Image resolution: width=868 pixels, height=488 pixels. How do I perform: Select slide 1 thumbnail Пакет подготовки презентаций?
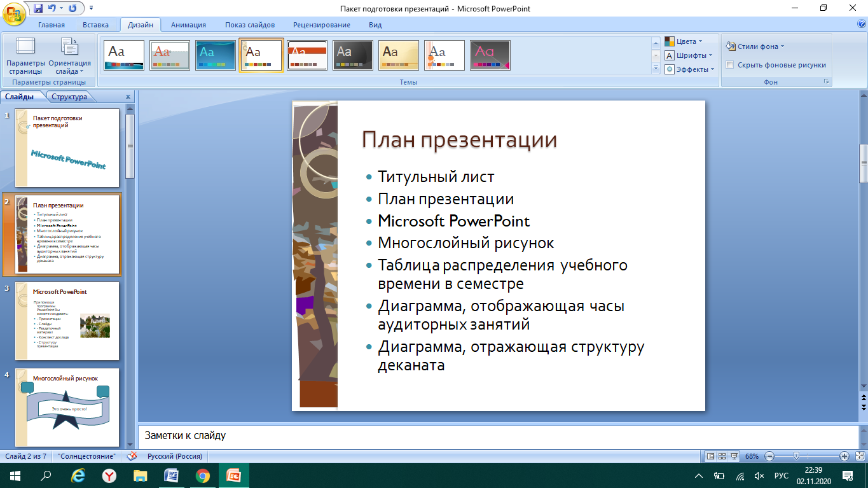tap(67, 148)
